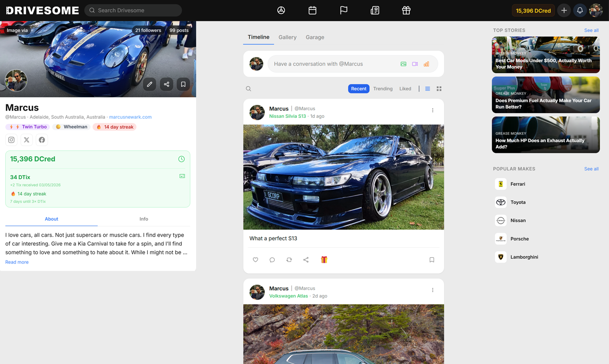Click the timeline search magnifier icon
The image size is (609, 364).
point(248,89)
